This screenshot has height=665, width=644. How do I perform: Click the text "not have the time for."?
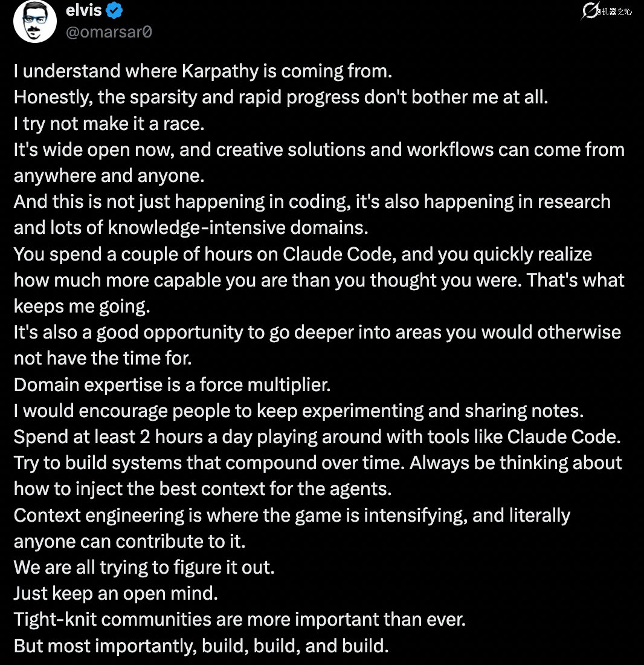(x=102, y=358)
